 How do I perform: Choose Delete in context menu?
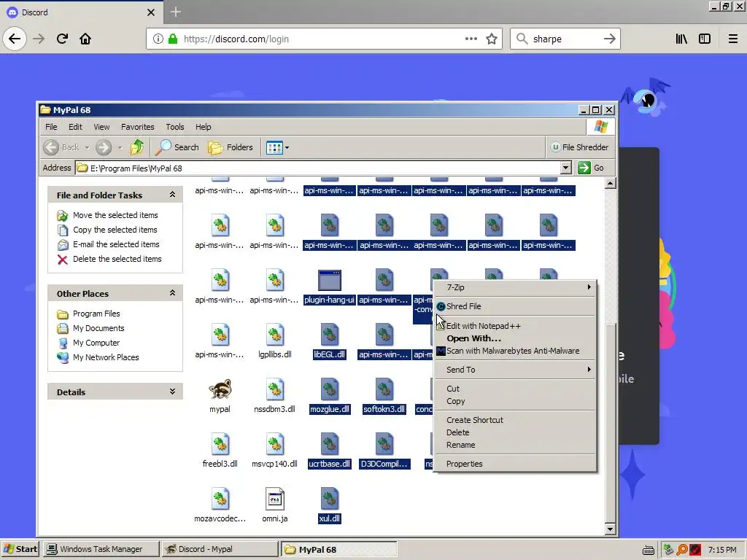click(516, 432)
